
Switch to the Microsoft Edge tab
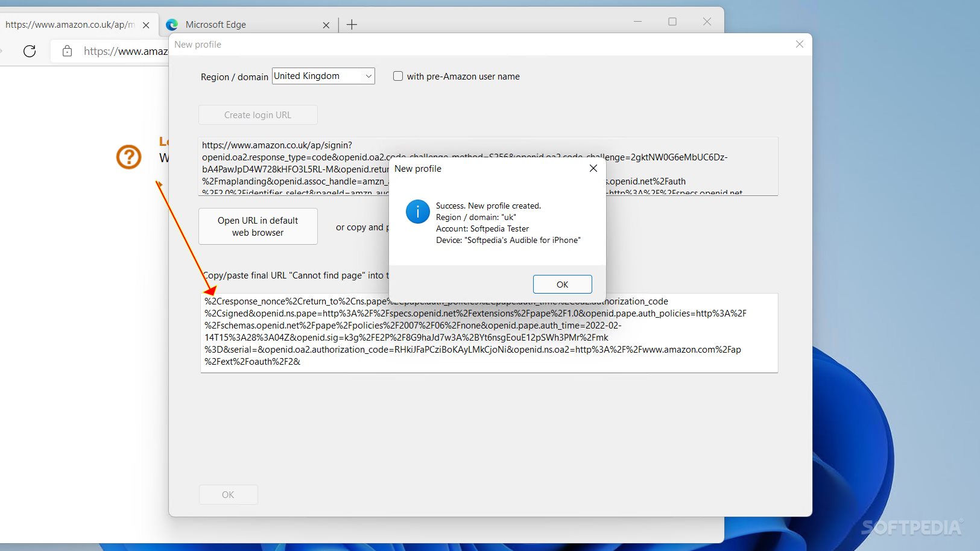point(247,25)
